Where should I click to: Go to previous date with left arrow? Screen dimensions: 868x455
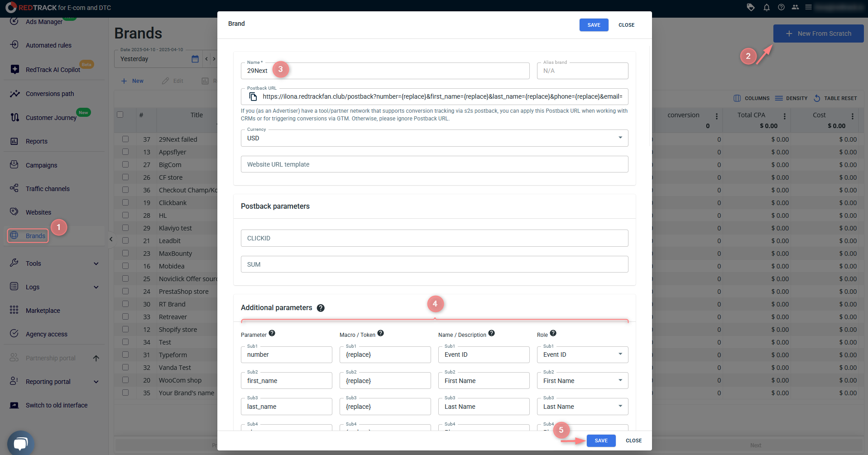206,59
